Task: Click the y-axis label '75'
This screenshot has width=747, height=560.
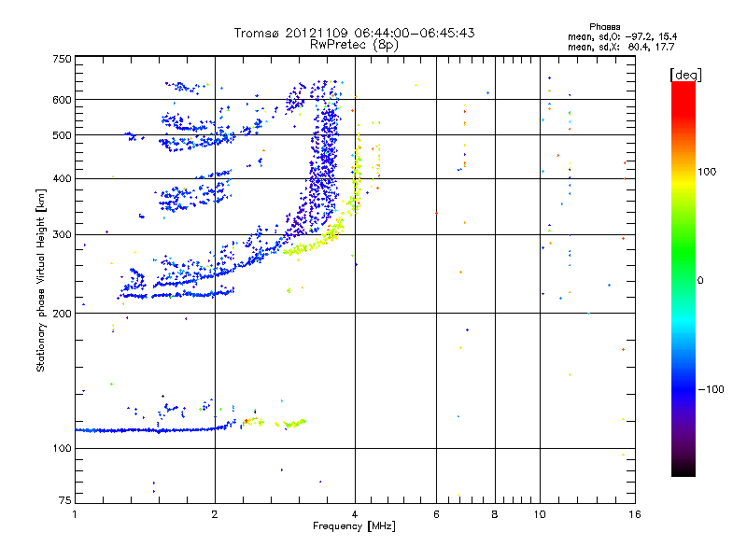Action: (65, 500)
